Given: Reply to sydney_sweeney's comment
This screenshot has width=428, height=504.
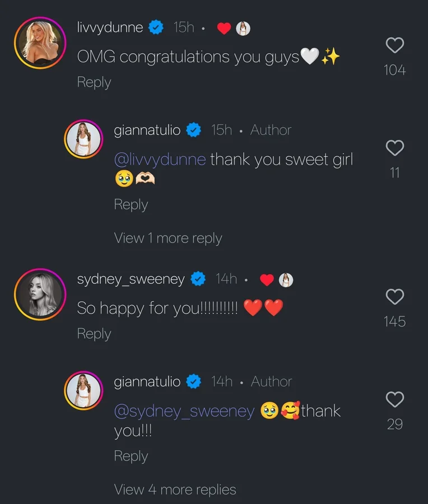Looking at the screenshot, I should click(94, 334).
